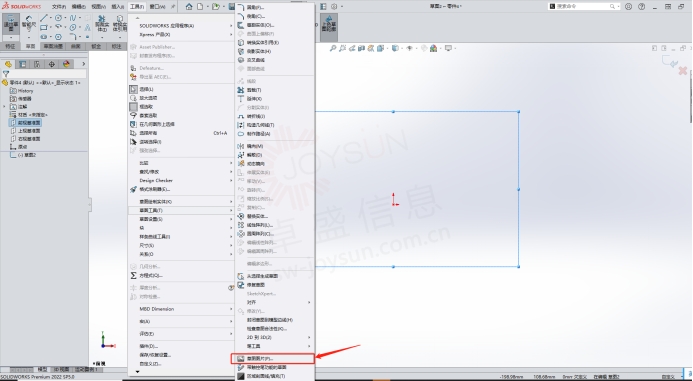
Task: Open the DisplayManager color-ball tab
Action: pyautogui.click(x=66, y=64)
